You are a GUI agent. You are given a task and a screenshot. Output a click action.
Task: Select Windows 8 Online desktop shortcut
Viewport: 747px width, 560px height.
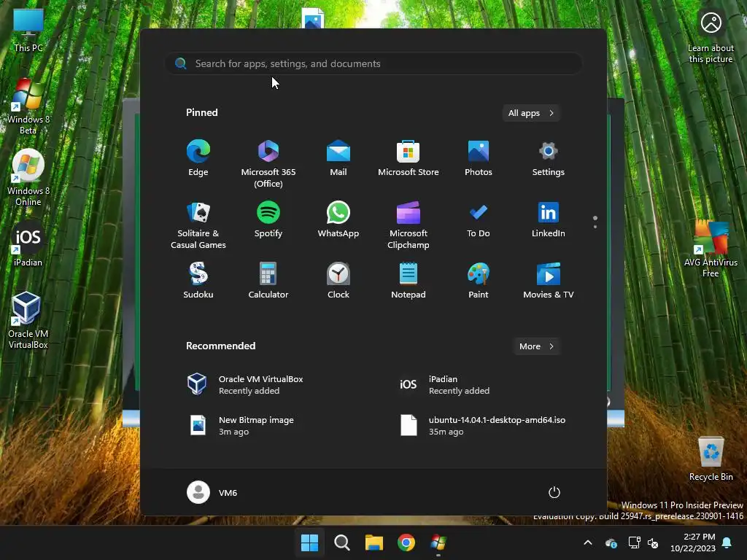[28, 178]
